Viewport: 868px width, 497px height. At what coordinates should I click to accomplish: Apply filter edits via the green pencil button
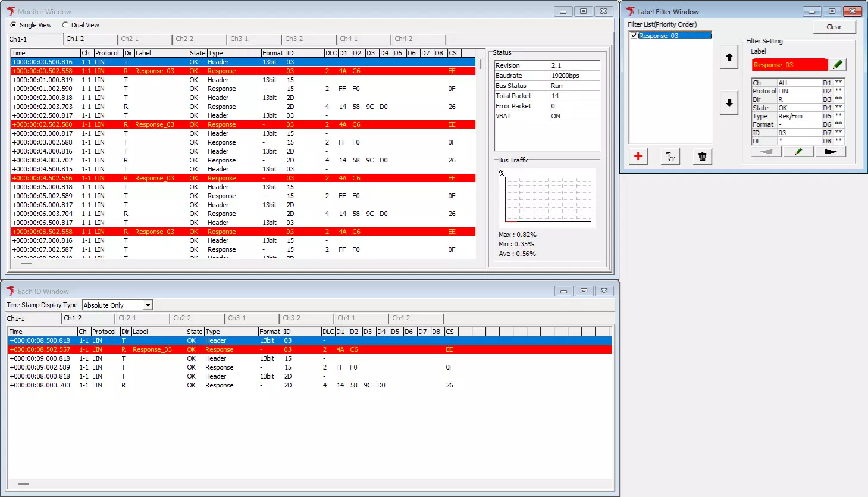point(798,151)
